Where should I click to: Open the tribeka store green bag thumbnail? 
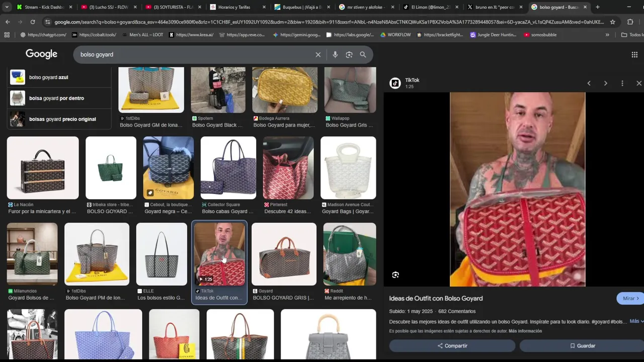tap(111, 168)
